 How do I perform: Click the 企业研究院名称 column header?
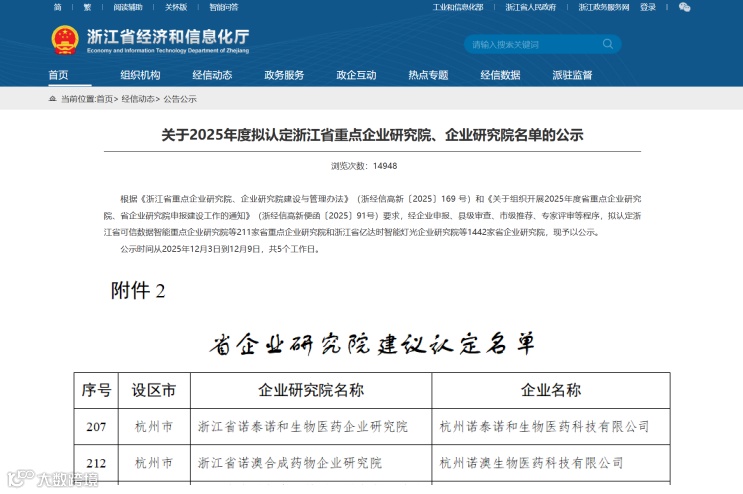[311, 390]
